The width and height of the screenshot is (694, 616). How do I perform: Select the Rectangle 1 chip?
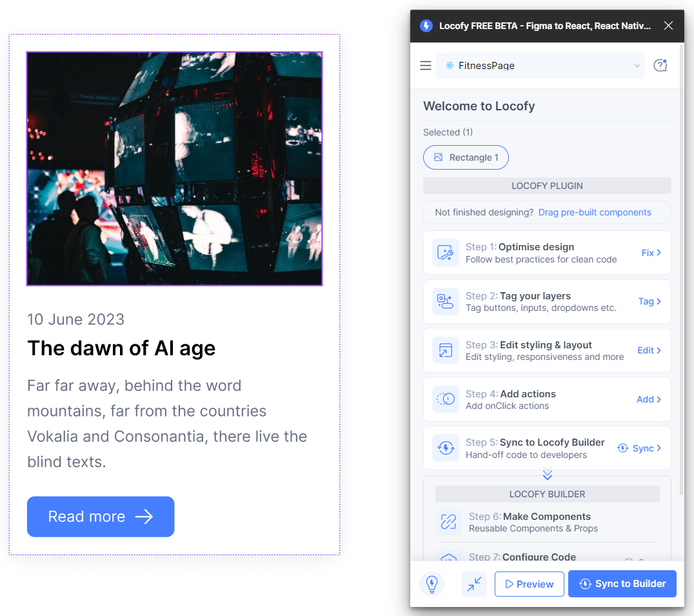click(466, 157)
